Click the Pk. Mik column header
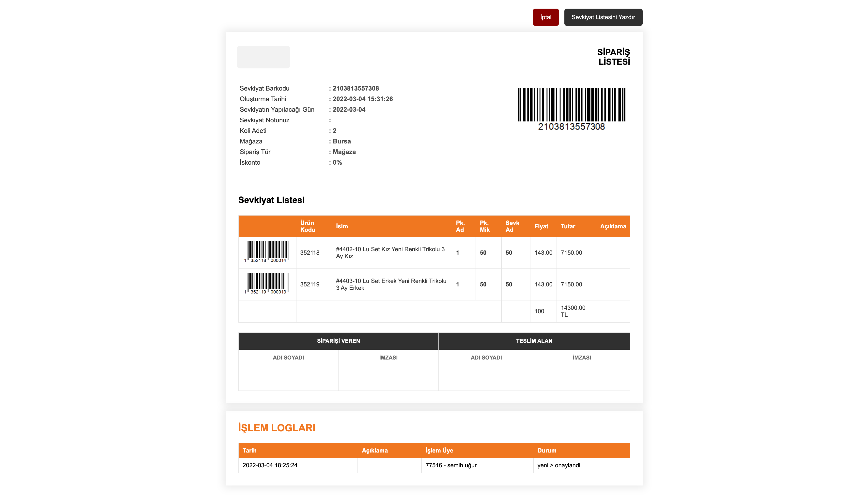This screenshot has height=501, width=868. pos(484,226)
